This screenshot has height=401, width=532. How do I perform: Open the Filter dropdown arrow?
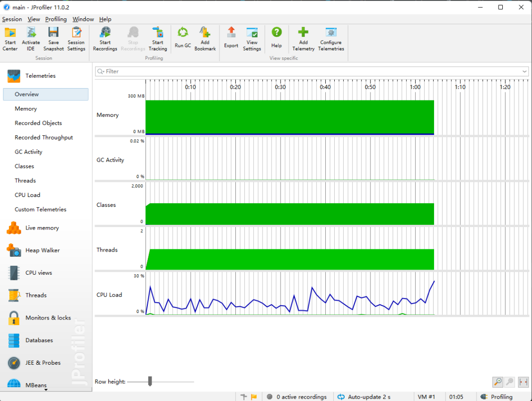pyautogui.click(x=524, y=71)
